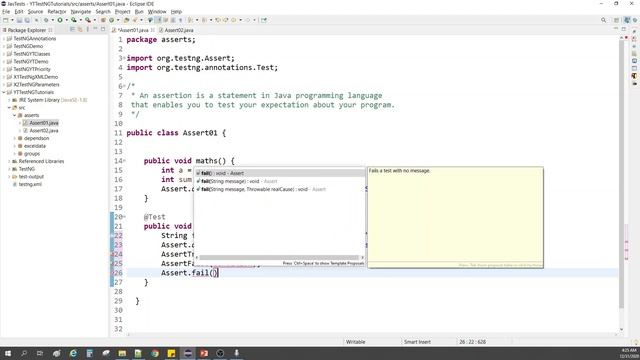Collapse the src folder
Image resolution: width=640 pixels, height=360 pixels.
9,108
